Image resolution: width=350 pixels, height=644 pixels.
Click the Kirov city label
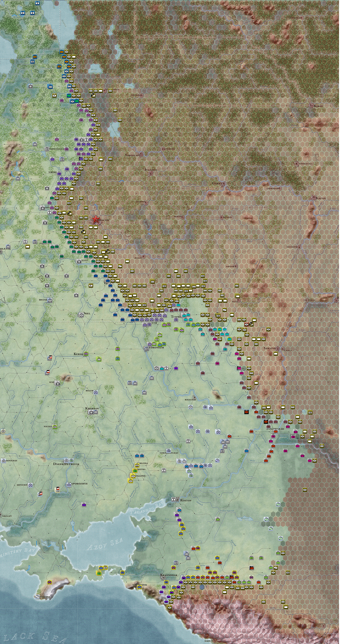318,106
